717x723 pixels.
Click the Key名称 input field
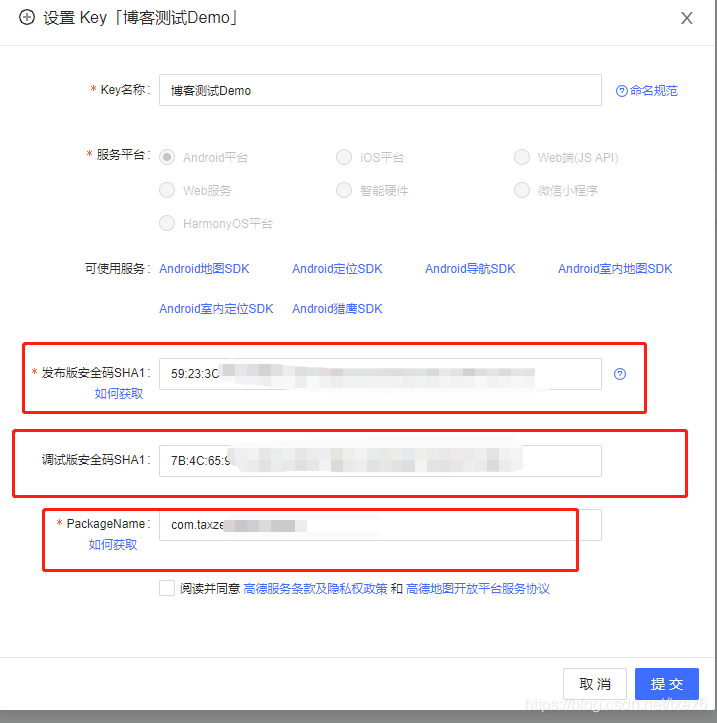[380, 90]
